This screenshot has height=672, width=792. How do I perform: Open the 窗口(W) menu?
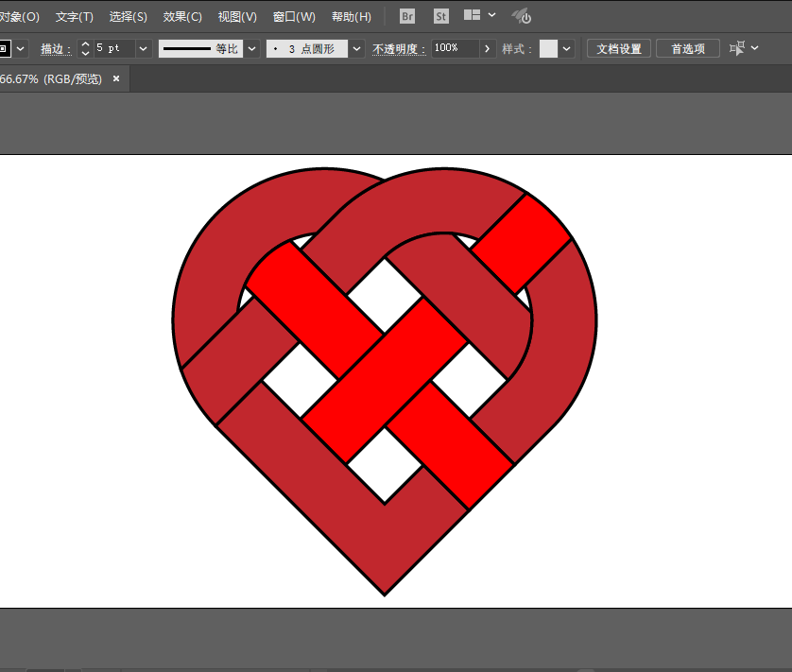point(294,17)
